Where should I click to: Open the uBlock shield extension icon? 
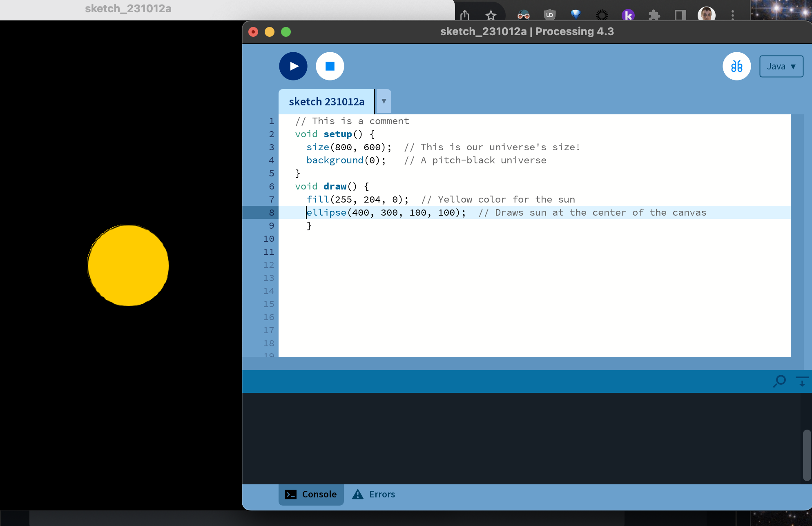tap(550, 15)
